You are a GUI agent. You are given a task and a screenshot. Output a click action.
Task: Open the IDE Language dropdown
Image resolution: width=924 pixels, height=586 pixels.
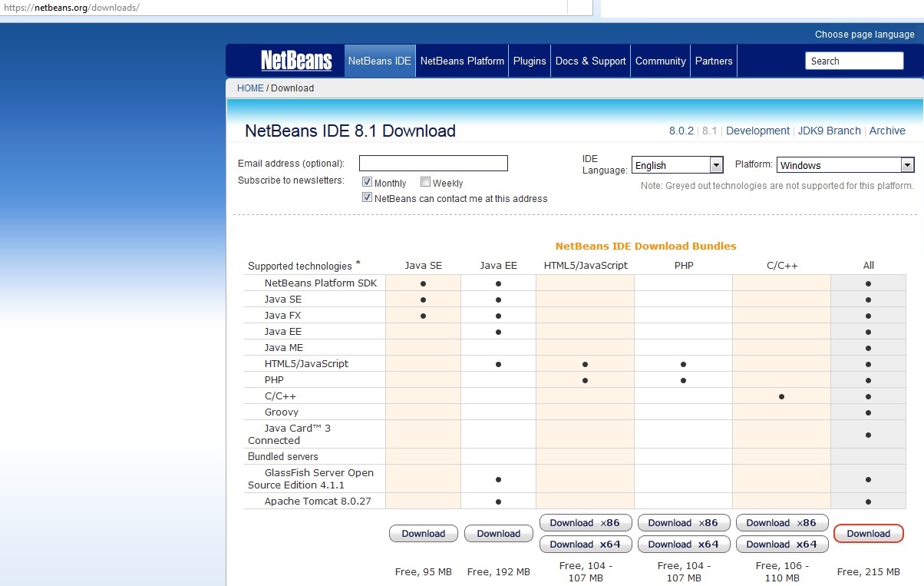[678, 164]
